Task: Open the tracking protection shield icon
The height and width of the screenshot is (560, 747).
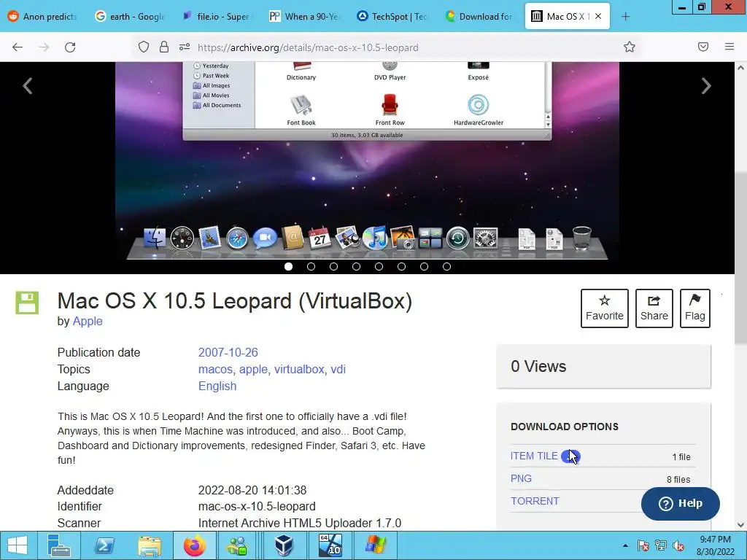Action: tap(144, 47)
